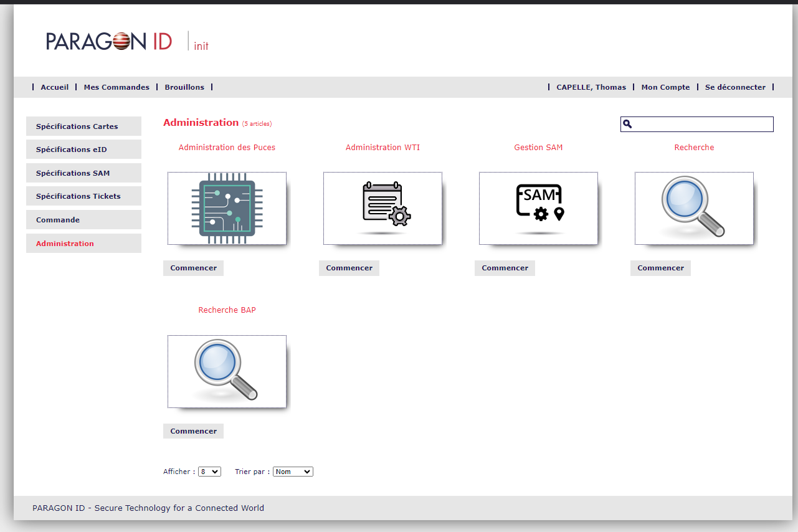Focus the search input field
Viewport: 798px width, 532px height.
click(x=703, y=125)
